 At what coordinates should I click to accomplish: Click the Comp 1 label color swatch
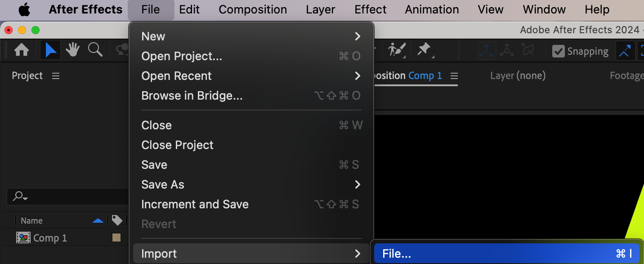(116, 238)
